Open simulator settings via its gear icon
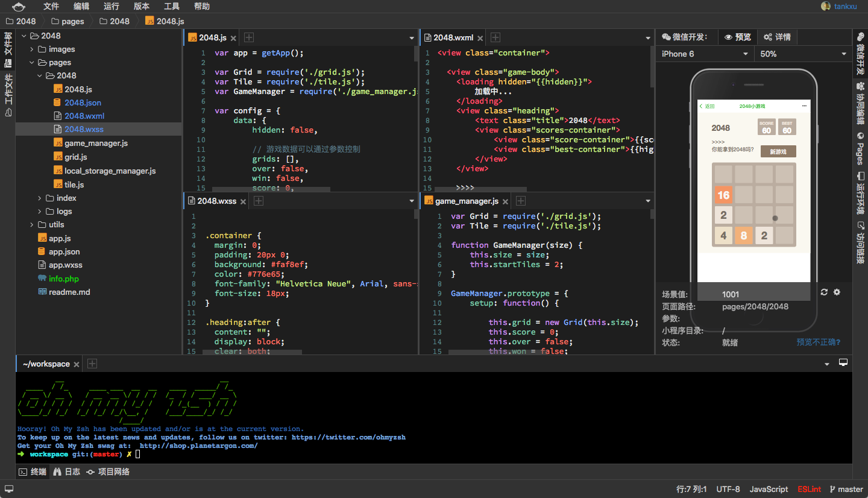 pyautogui.click(x=837, y=292)
